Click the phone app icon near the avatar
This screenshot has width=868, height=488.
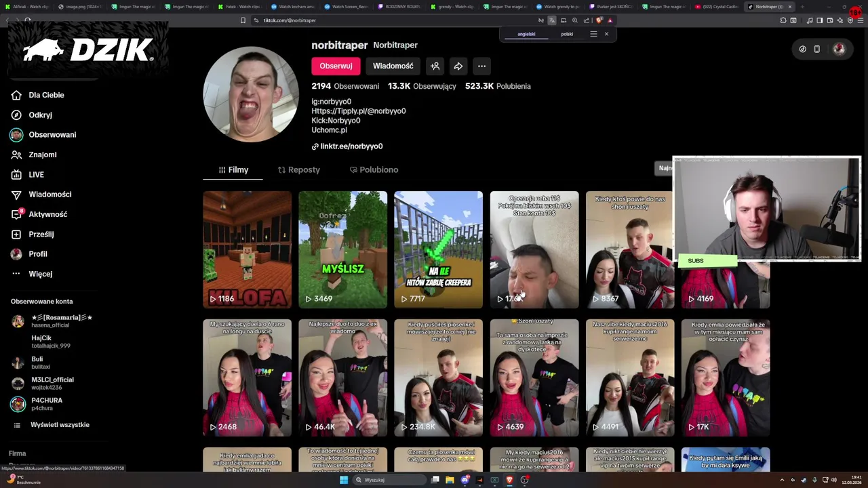pos(817,49)
